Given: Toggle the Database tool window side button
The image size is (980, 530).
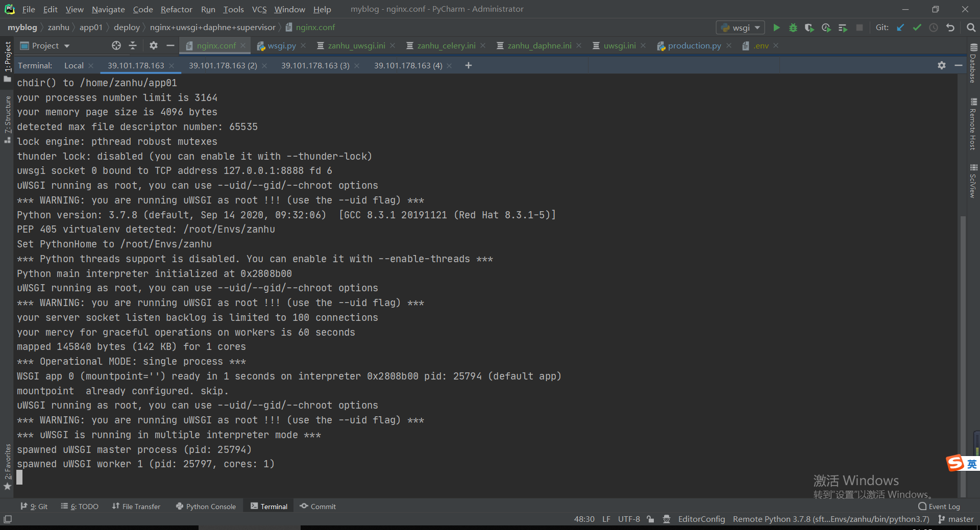Looking at the screenshot, I should (973, 63).
